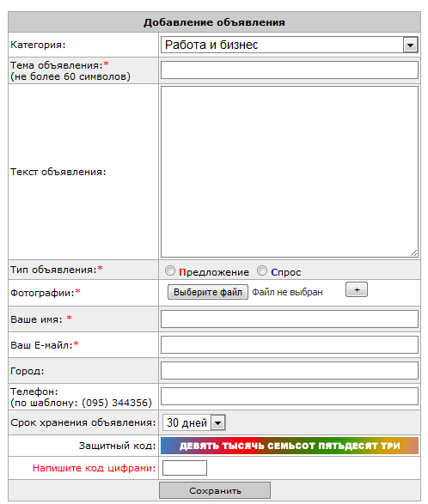Click the Город input field

[x=290, y=371]
